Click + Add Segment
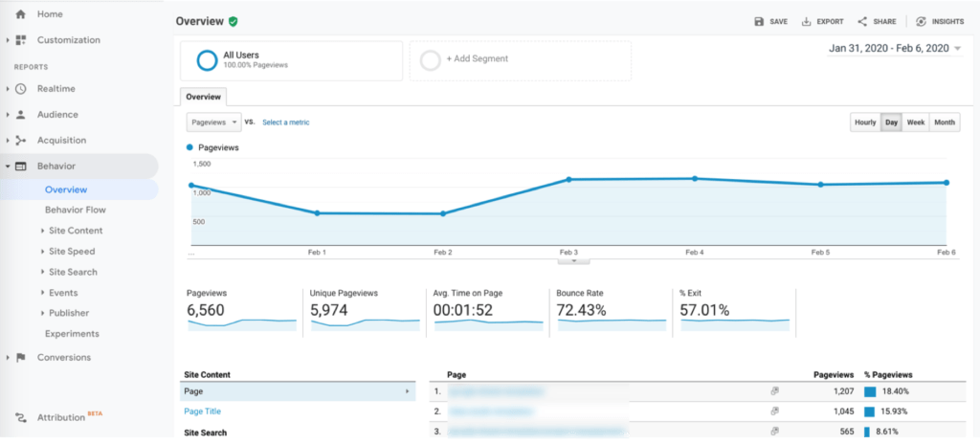 [477, 58]
